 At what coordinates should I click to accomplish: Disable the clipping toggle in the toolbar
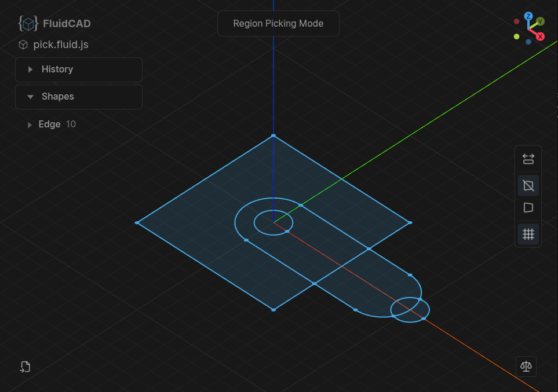click(x=528, y=185)
